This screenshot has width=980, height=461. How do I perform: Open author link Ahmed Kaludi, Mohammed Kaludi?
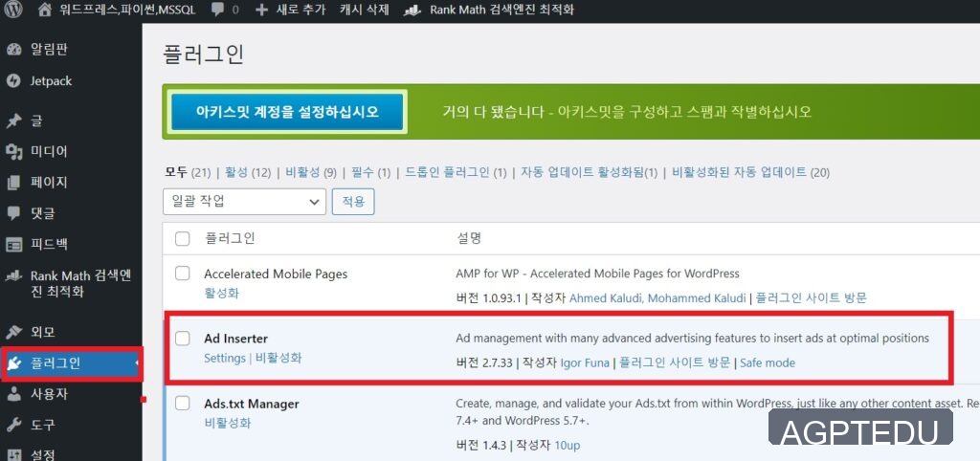tap(657, 298)
